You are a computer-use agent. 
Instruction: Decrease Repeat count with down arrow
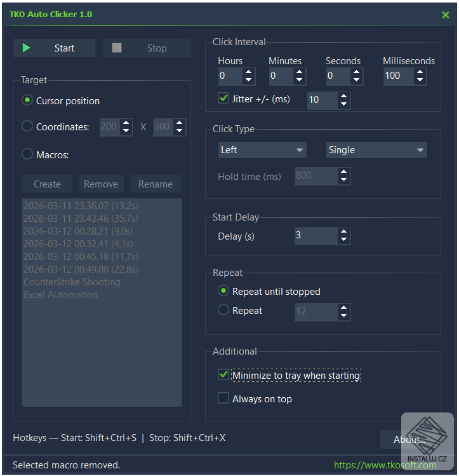click(x=344, y=316)
